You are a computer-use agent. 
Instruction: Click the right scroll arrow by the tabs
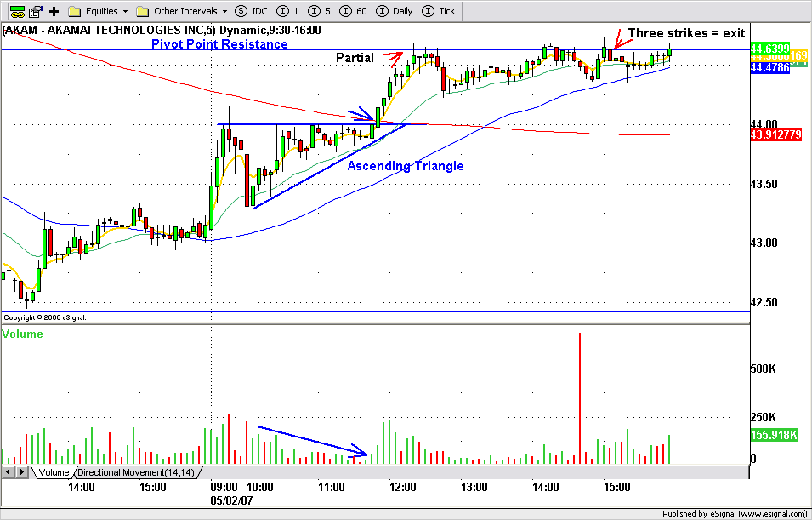coord(22,472)
